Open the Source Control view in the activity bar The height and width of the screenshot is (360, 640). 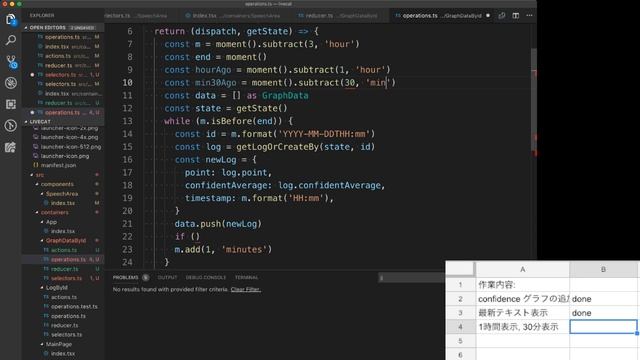click(11, 62)
